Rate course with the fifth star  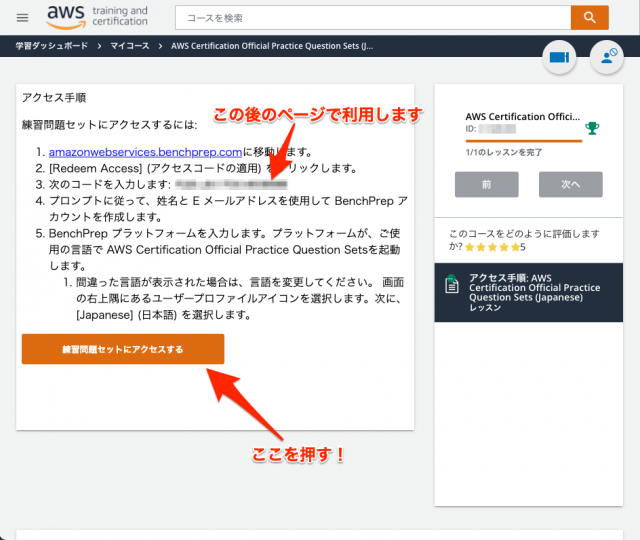click(x=516, y=247)
